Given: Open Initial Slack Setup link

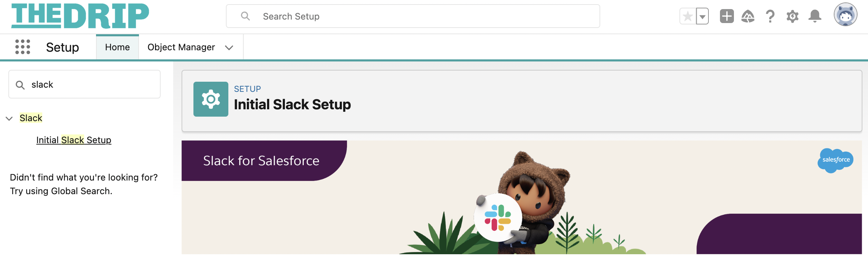Looking at the screenshot, I should pyautogui.click(x=74, y=140).
